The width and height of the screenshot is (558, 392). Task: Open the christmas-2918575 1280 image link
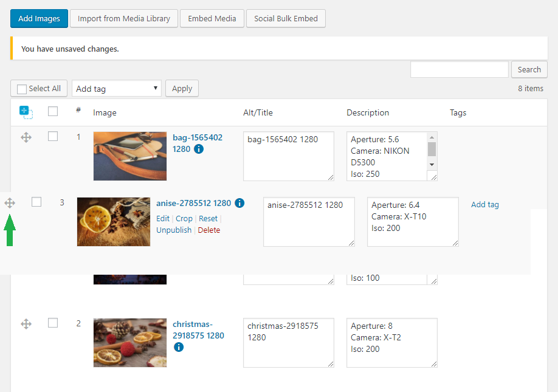[198, 330]
